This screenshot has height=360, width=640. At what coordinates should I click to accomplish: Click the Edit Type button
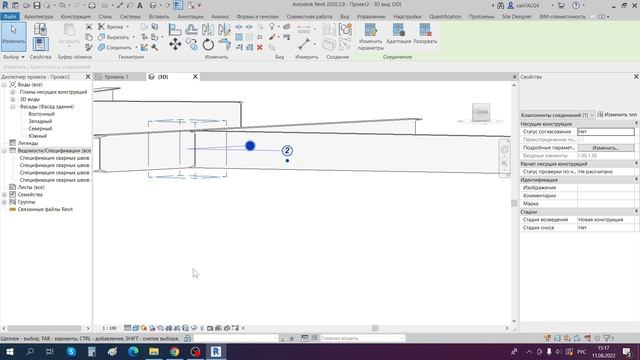click(x=617, y=115)
